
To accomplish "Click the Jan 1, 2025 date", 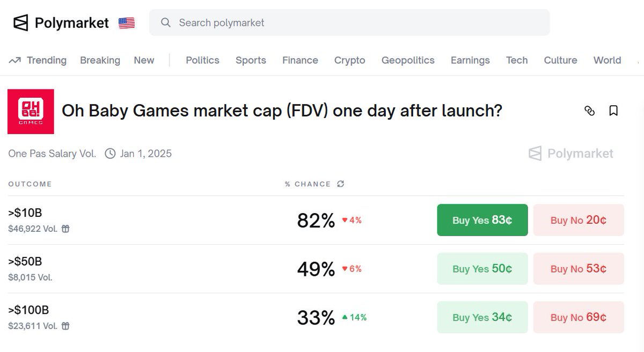I will pos(146,153).
